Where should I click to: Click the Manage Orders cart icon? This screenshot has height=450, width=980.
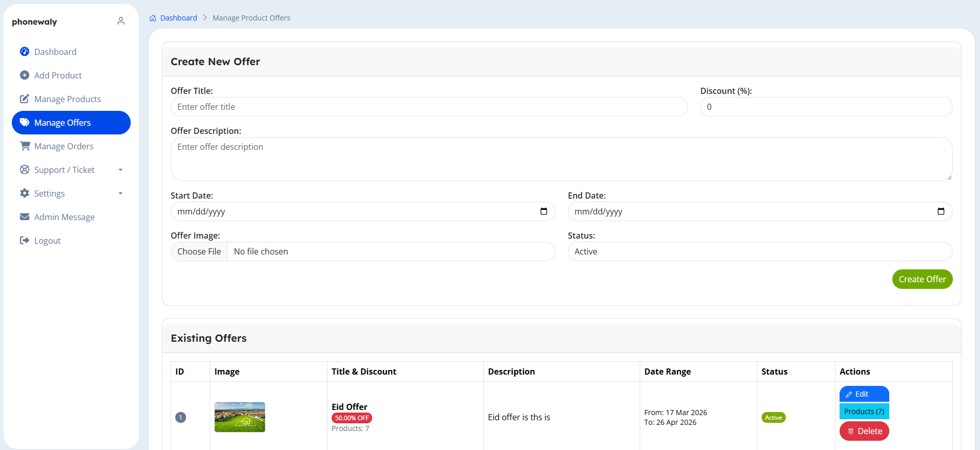coord(25,146)
